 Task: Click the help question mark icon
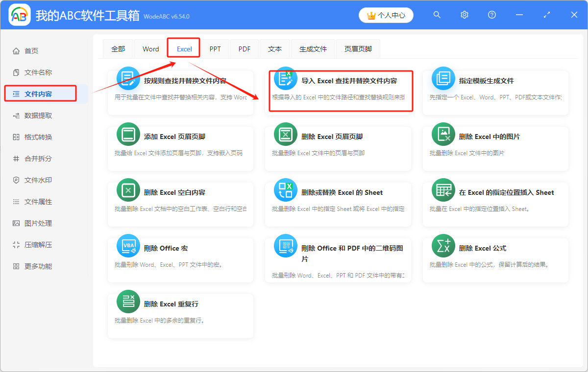pos(491,15)
